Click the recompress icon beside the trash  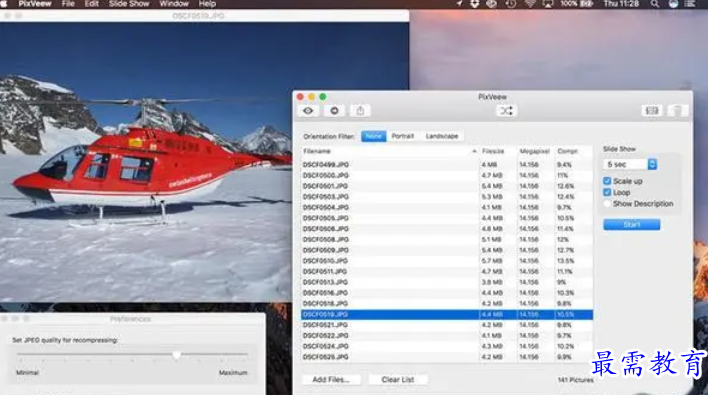tap(652, 110)
